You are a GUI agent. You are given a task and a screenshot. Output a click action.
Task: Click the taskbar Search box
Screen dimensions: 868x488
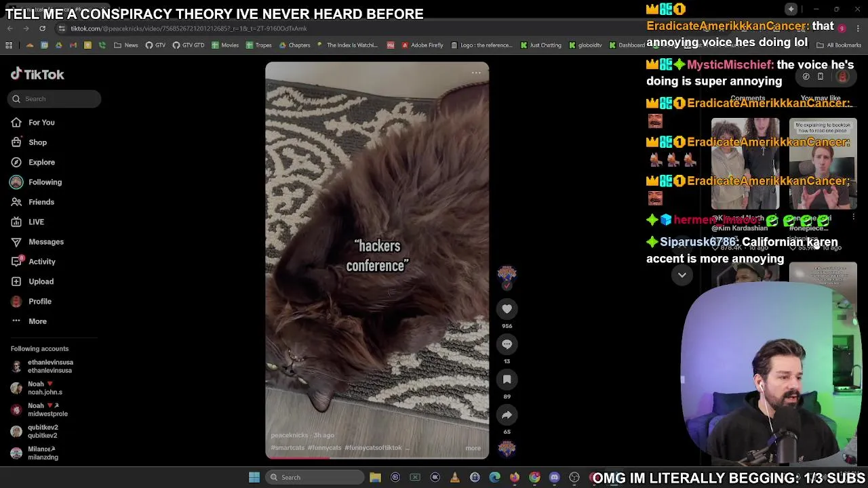pyautogui.click(x=315, y=477)
